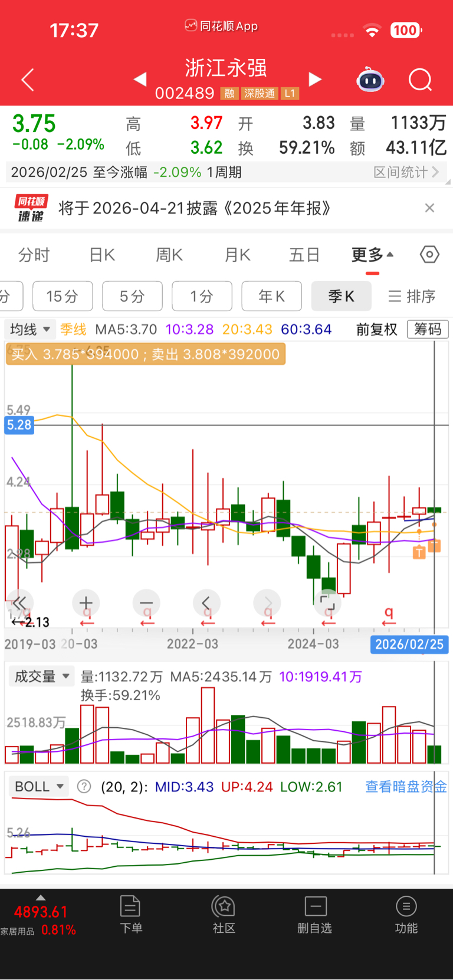Viewport: 453px width, 980px height.
Task: Choose the 1分 period
Action: [x=202, y=296]
